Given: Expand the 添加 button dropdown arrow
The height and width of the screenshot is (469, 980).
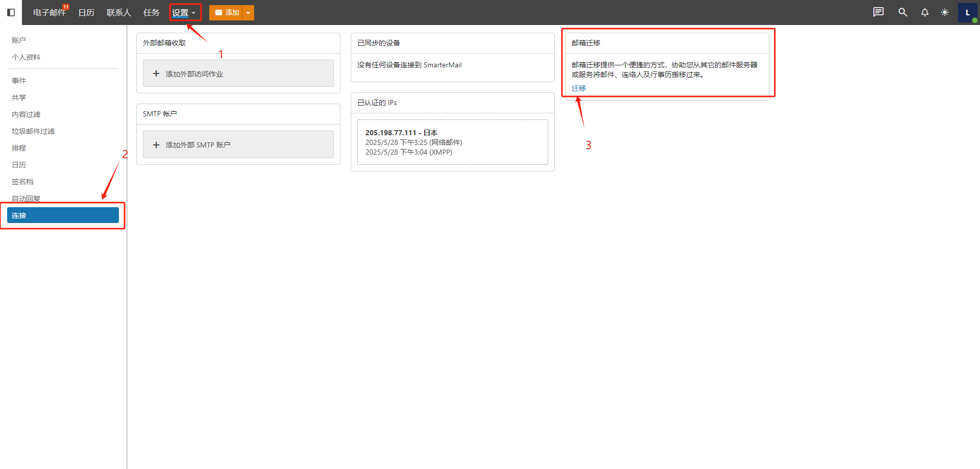Looking at the screenshot, I should pos(248,13).
